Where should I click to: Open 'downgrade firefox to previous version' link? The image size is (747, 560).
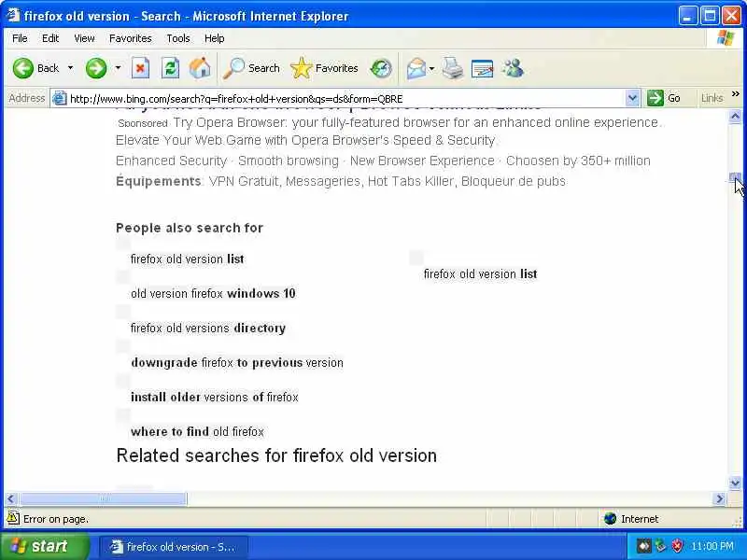pos(237,363)
